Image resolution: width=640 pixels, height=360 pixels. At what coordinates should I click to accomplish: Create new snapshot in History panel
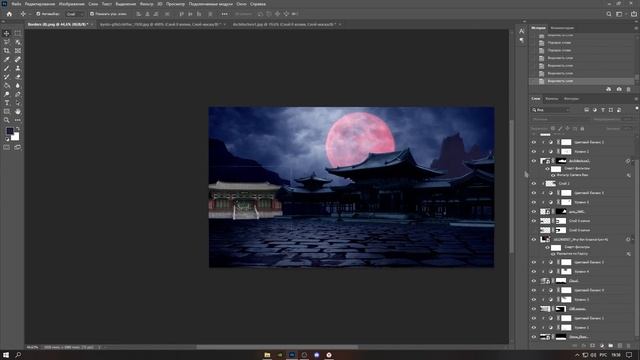619,89
